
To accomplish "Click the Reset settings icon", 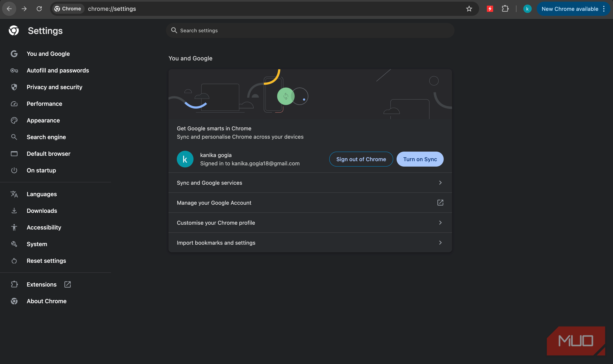I will (14, 261).
